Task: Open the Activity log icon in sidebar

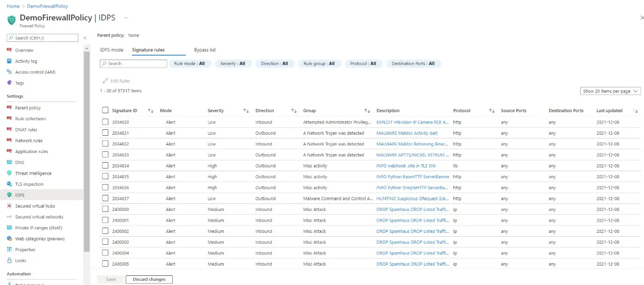Action: click(x=10, y=61)
